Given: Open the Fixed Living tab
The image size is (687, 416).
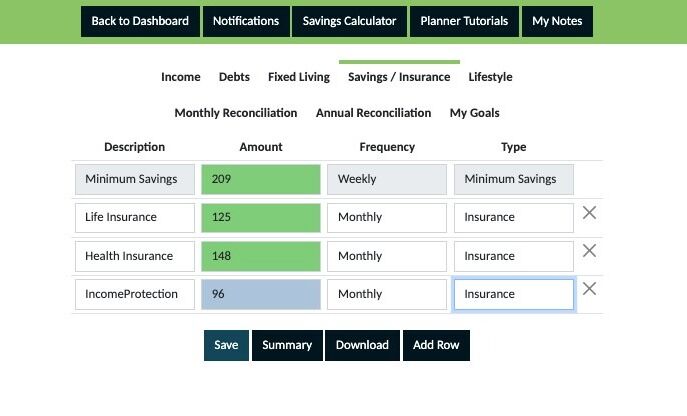Looking at the screenshot, I should pyautogui.click(x=299, y=77).
